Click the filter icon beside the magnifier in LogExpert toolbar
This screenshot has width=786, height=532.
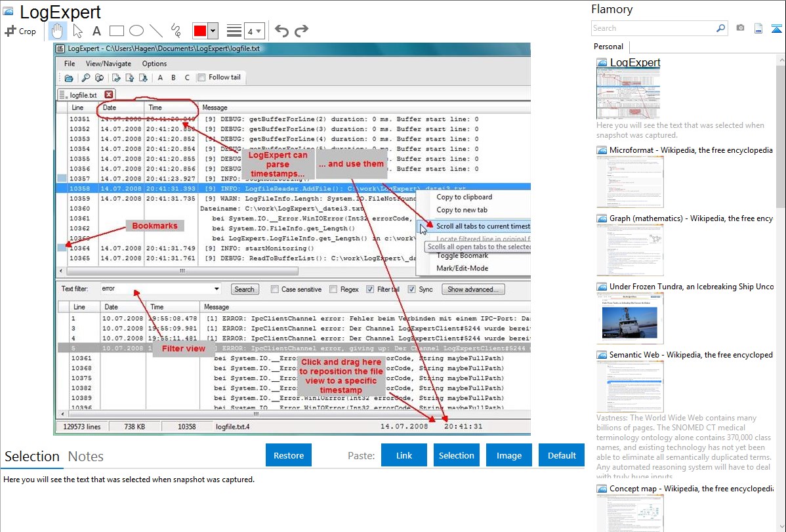[99, 77]
